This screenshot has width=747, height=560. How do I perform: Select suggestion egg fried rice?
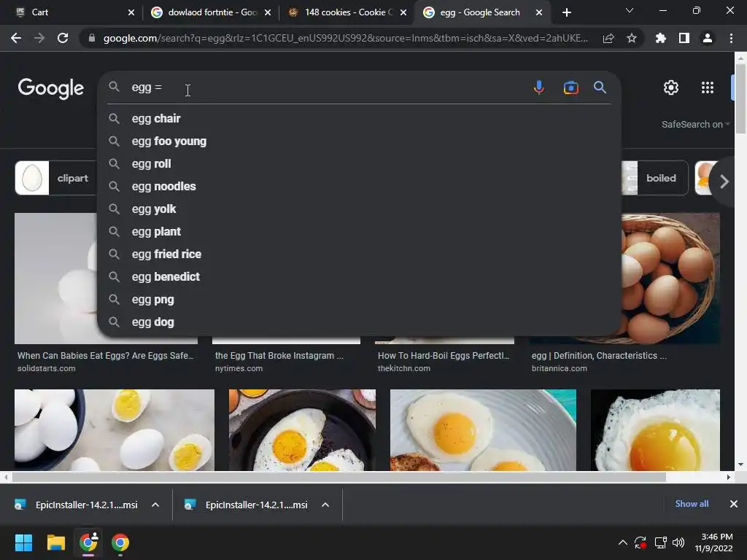coord(359,254)
